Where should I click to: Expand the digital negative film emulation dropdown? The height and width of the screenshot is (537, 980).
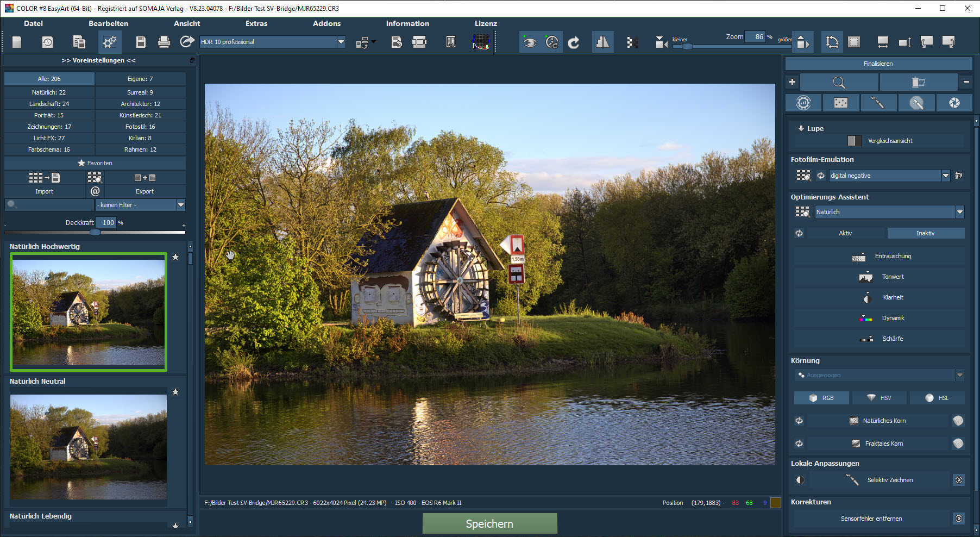pyautogui.click(x=946, y=176)
